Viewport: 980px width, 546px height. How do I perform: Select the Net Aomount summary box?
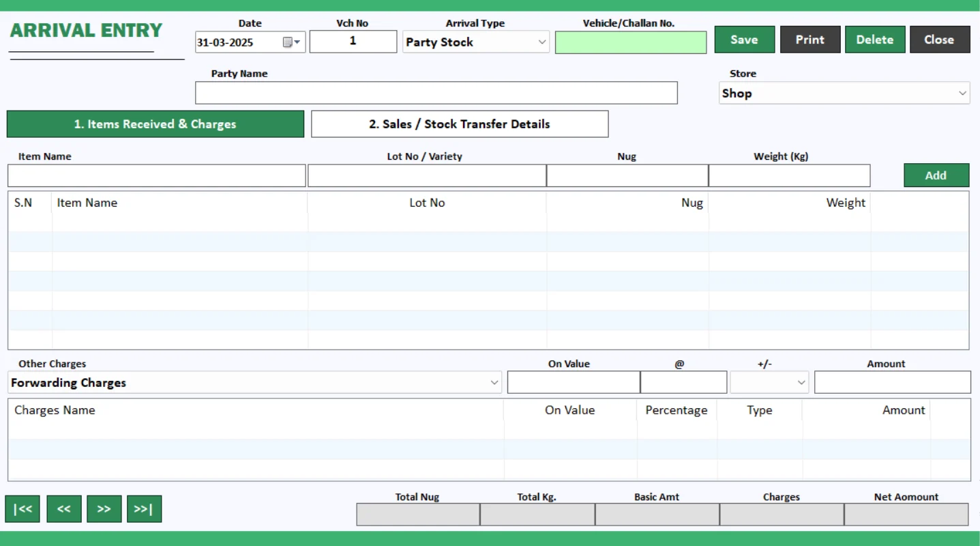(x=906, y=515)
